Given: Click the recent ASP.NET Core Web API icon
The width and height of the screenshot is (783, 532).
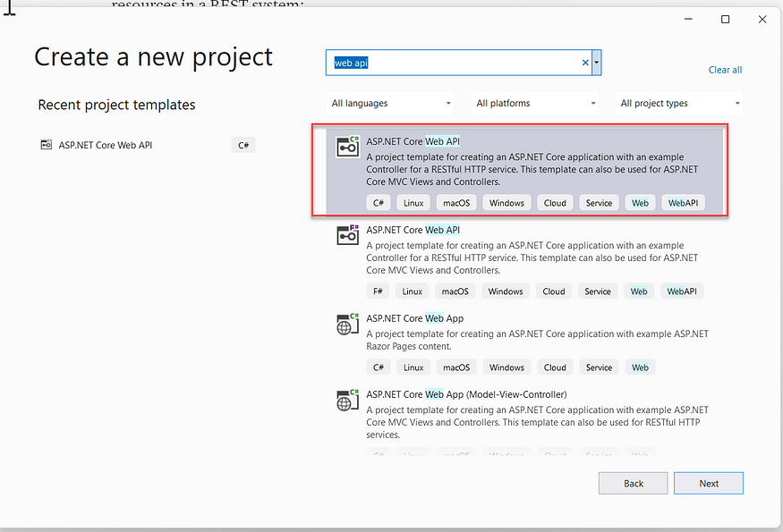Looking at the screenshot, I should point(46,144).
